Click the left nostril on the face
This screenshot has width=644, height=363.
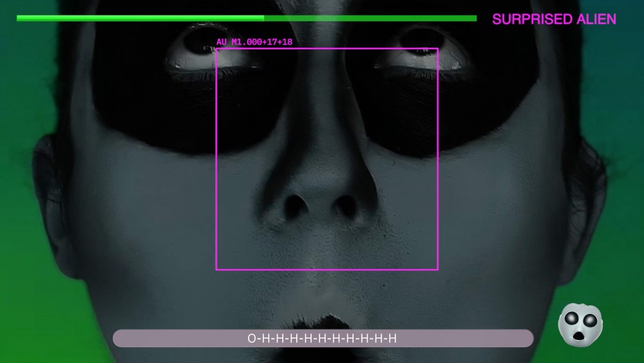[296, 206]
